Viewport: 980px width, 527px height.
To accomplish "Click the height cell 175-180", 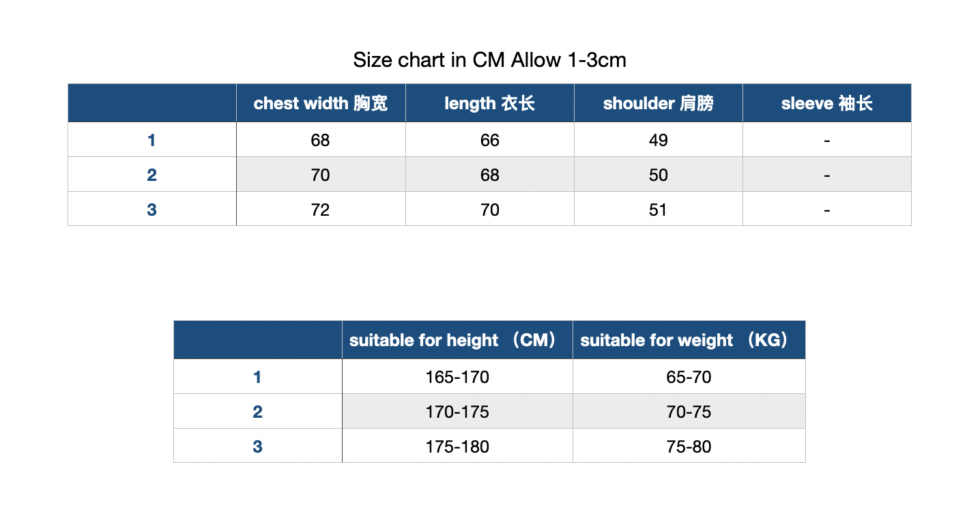I will 457,446.
